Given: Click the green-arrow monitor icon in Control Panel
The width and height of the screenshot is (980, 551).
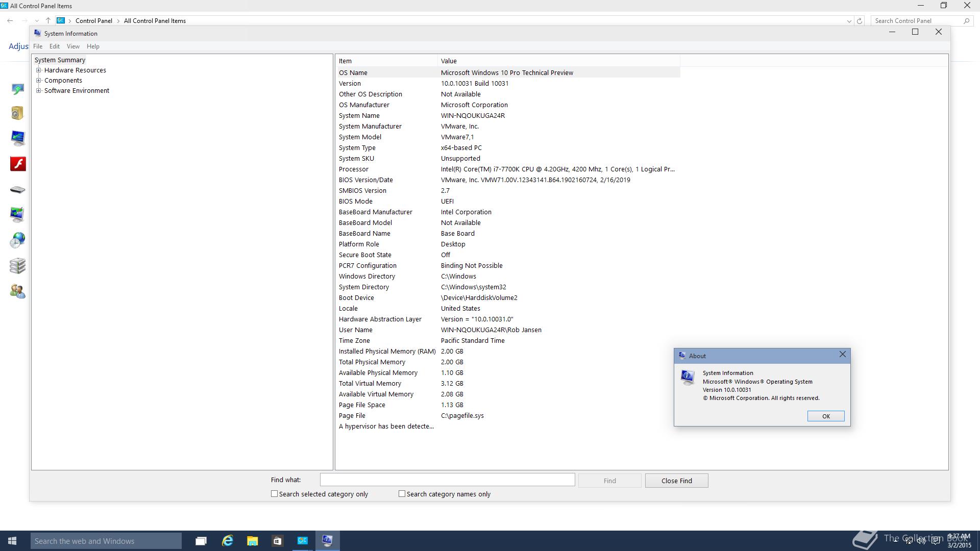Looking at the screenshot, I should click(x=17, y=89).
